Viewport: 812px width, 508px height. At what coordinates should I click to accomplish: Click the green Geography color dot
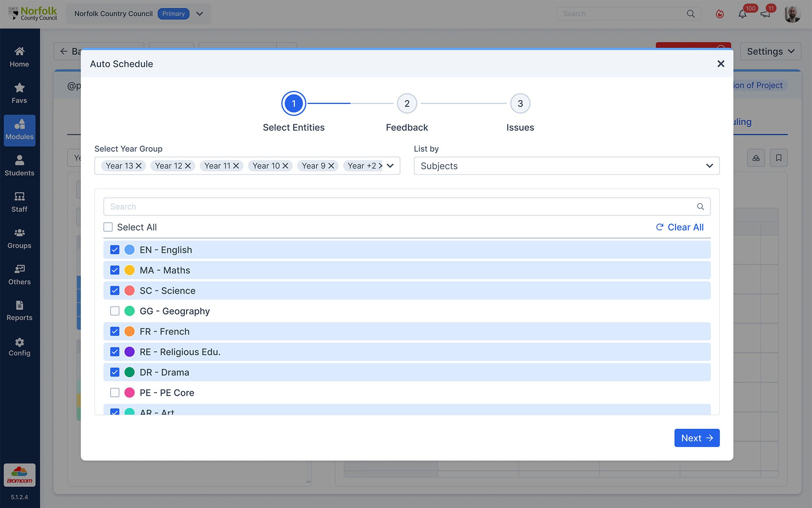coord(130,311)
